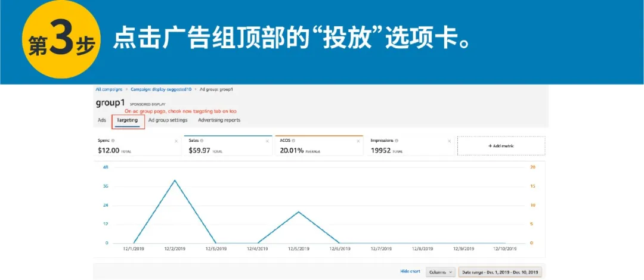
Task: Open the Ads tab
Action: click(x=102, y=120)
